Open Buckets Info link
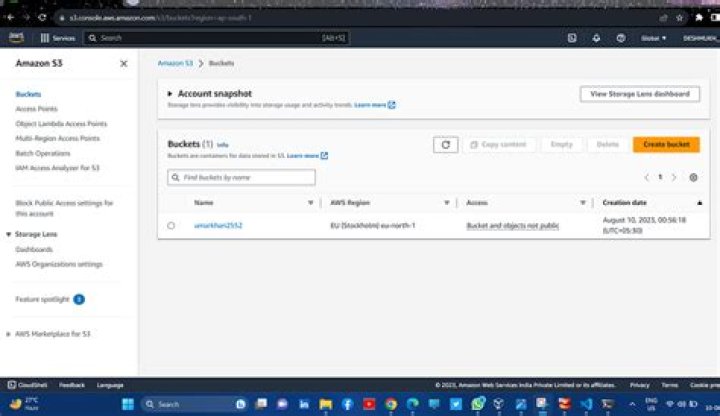The width and height of the screenshot is (720, 416). 222,145
